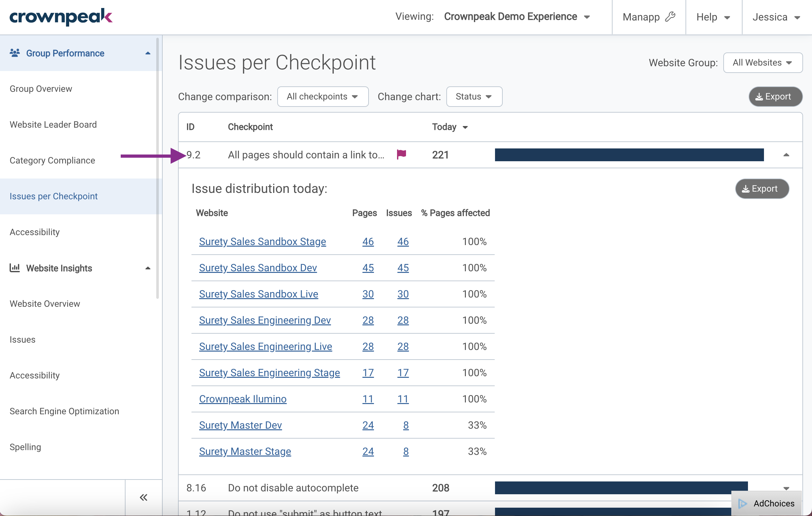Collapse the sidebar with double chevron
812x516 pixels.
click(x=144, y=497)
